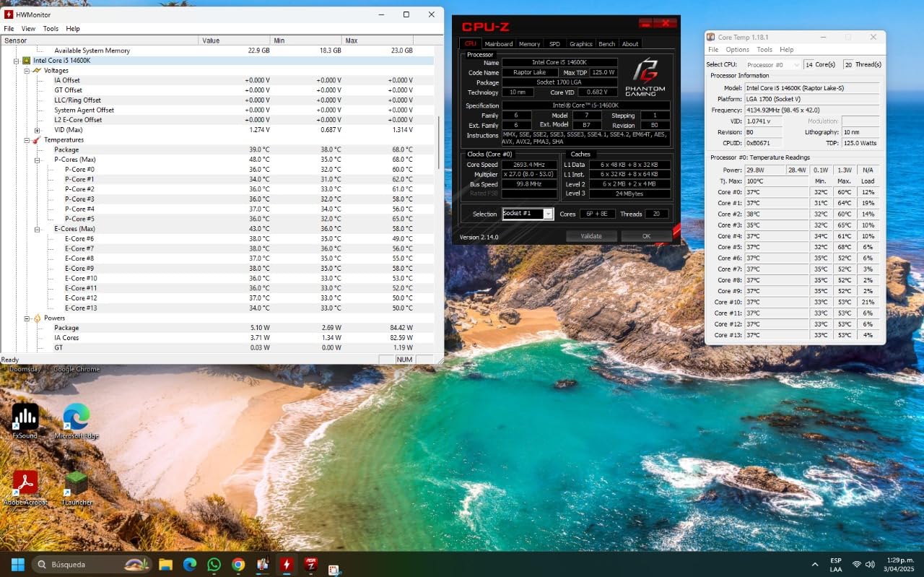Launch CPU-Z from the taskbar
924x577 pixels.
[310, 564]
